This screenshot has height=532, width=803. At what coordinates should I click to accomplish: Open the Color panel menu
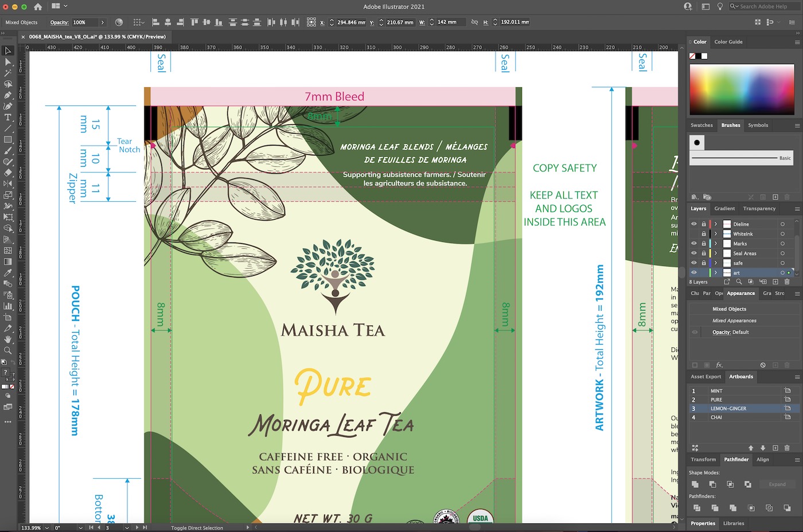point(797,42)
